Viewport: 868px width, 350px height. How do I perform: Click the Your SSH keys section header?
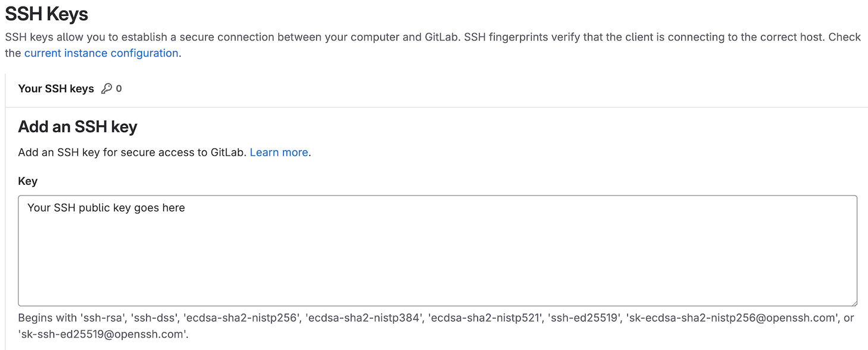pos(56,88)
